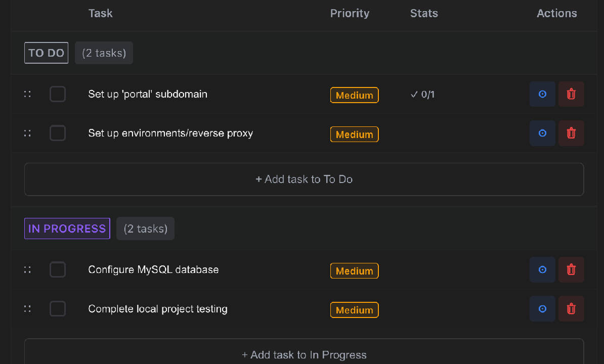The width and height of the screenshot is (604, 364).
Task: Open subtask stats 0/1 on portal task
Action: tap(423, 95)
